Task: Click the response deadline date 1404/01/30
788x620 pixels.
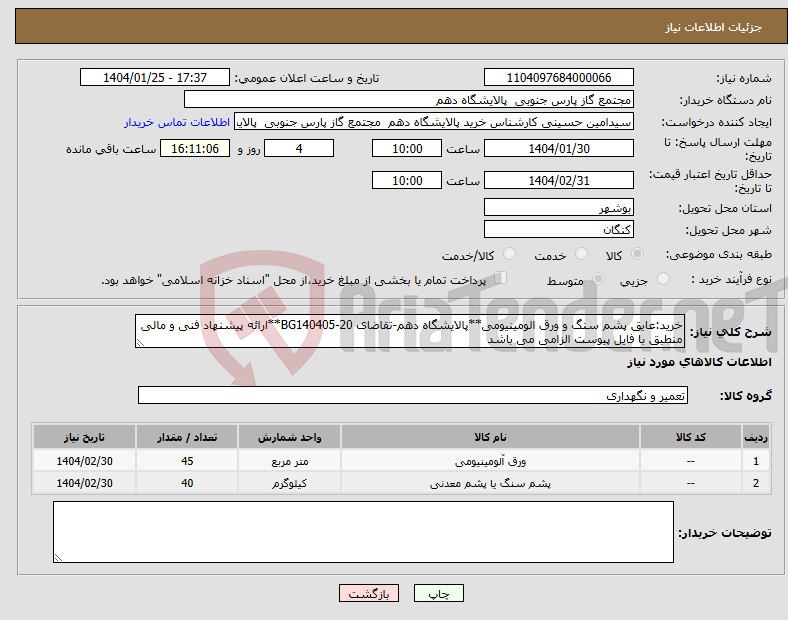Action: click(x=558, y=149)
